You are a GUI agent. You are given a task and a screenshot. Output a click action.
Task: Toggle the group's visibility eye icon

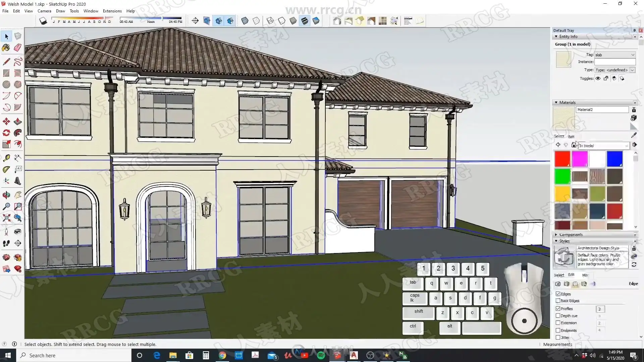coord(598,78)
